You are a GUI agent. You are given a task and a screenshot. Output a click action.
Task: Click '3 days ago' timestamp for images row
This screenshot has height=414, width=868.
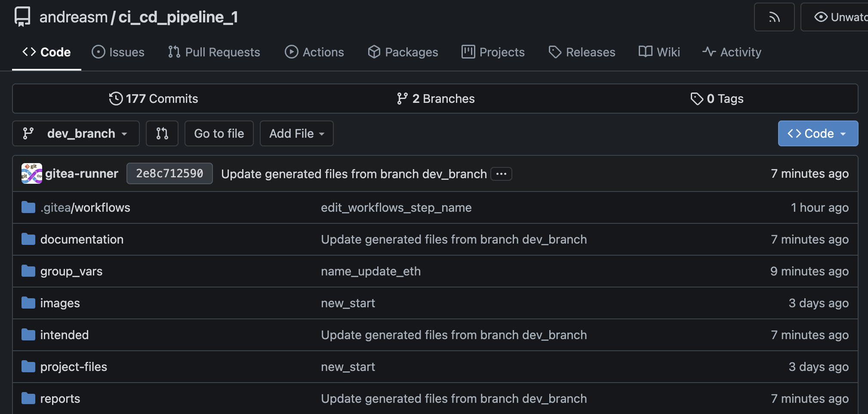pyautogui.click(x=819, y=303)
